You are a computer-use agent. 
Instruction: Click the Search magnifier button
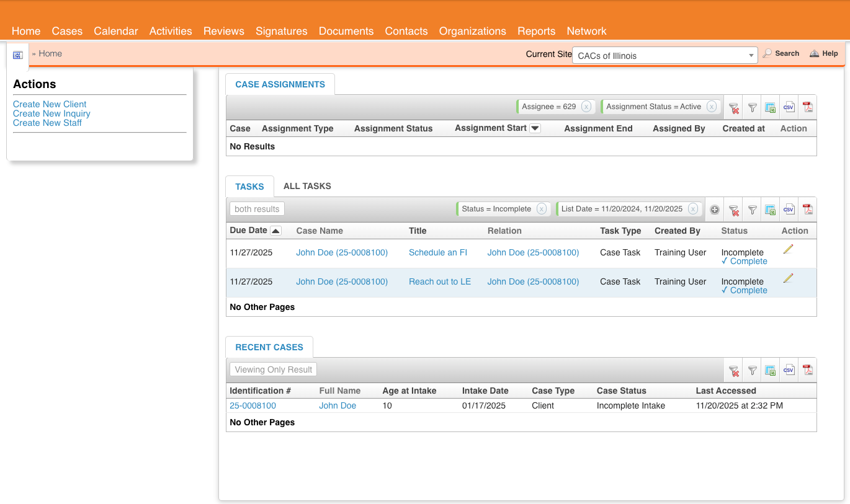[781, 53]
